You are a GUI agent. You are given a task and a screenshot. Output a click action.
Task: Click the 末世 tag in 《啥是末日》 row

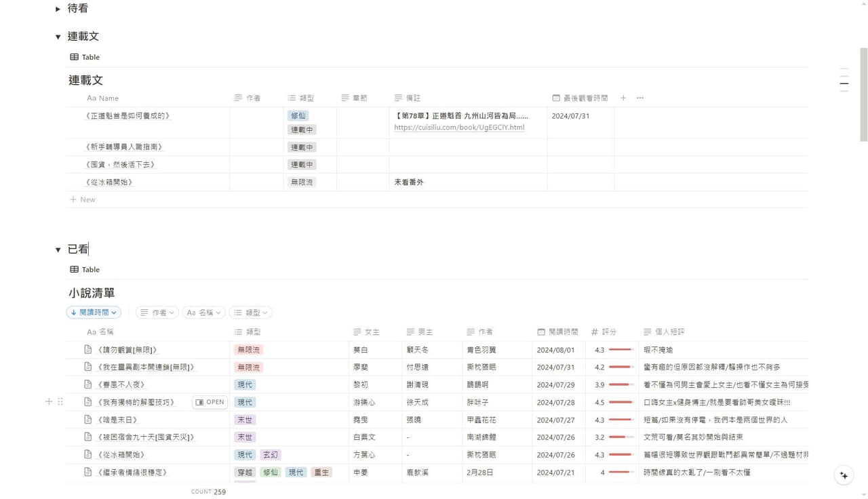244,420
